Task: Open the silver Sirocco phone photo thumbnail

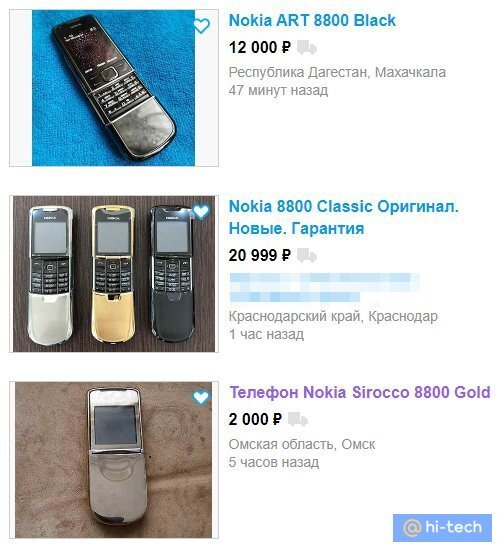Action: pyautogui.click(x=114, y=460)
